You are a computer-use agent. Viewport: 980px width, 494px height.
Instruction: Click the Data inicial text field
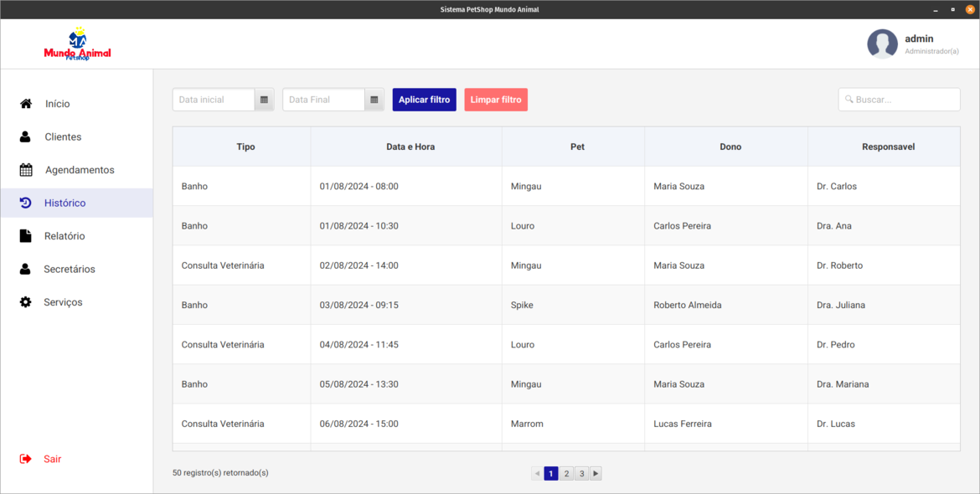214,100
